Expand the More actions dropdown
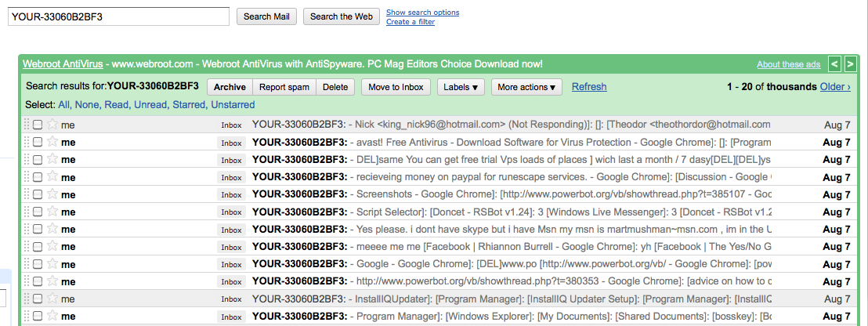The height and width of the screenshot is (326, 868). point(526,87)
